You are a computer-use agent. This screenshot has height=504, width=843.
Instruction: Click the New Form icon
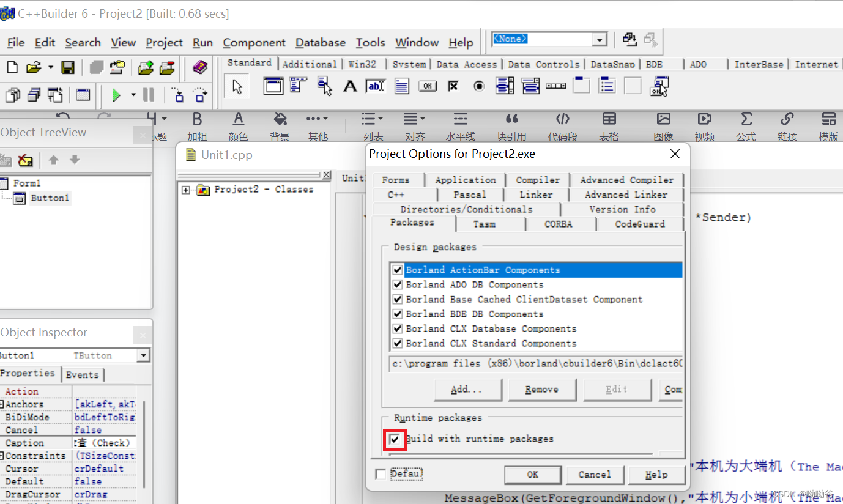[x=83, y=95]
